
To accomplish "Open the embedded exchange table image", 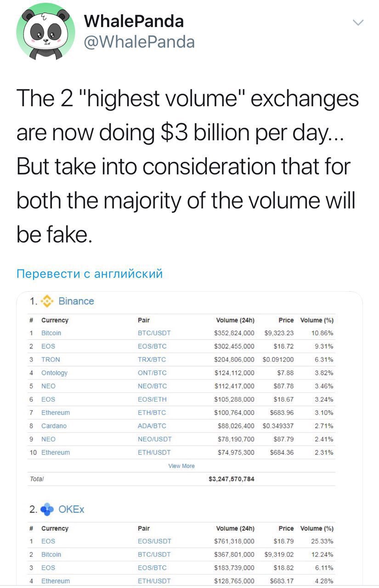I will tap(189, 439).
